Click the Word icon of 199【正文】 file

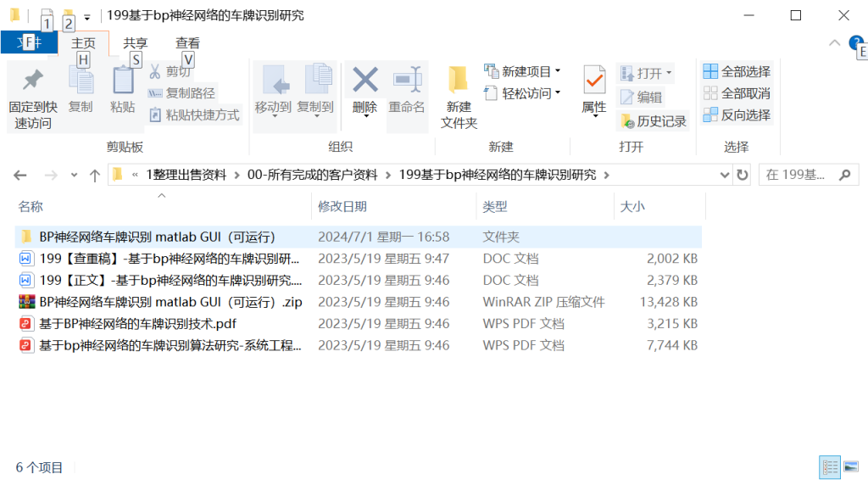click(x=25, y=280)
